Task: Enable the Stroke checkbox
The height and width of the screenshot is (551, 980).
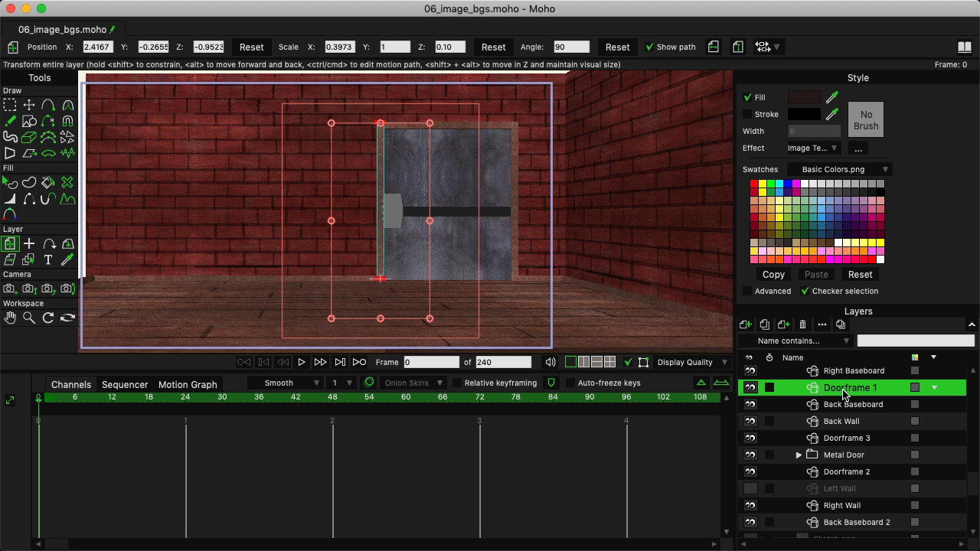Action: [747, 114]
